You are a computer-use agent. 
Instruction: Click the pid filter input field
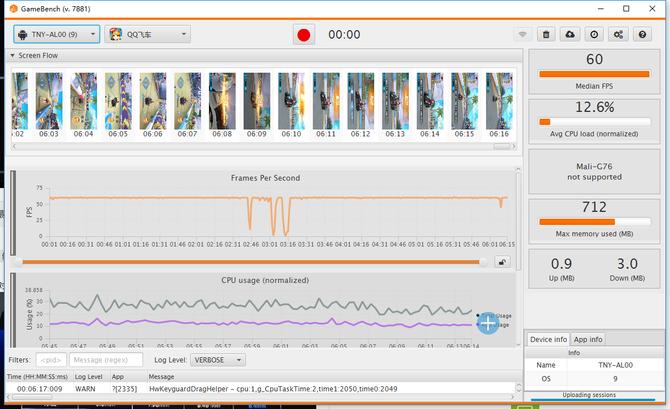click(x=50, y=359)
